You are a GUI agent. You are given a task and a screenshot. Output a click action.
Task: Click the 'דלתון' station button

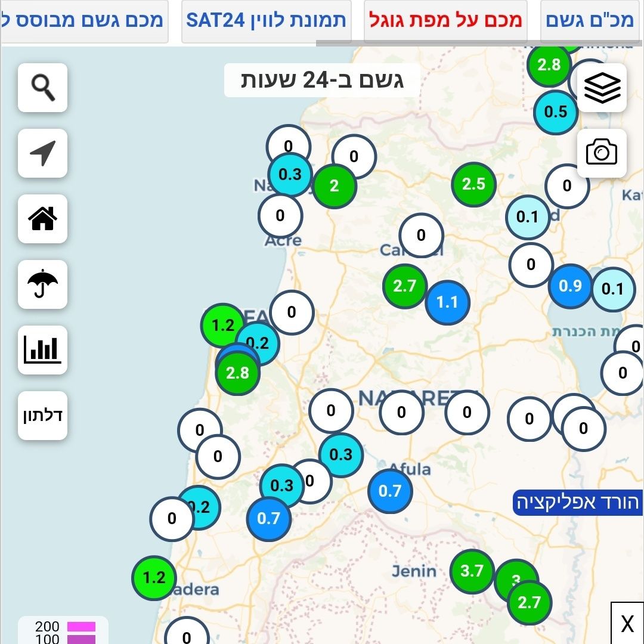click(42, 415)
